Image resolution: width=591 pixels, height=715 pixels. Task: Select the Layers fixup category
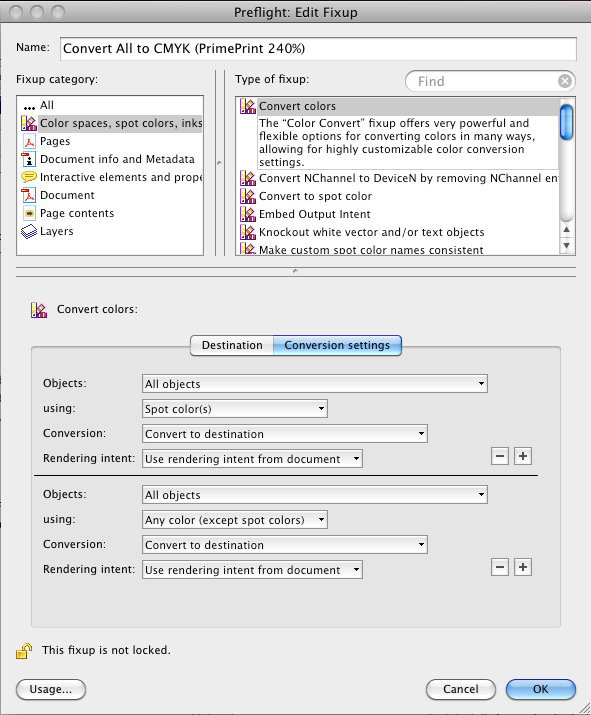click(x=110, y=231)
